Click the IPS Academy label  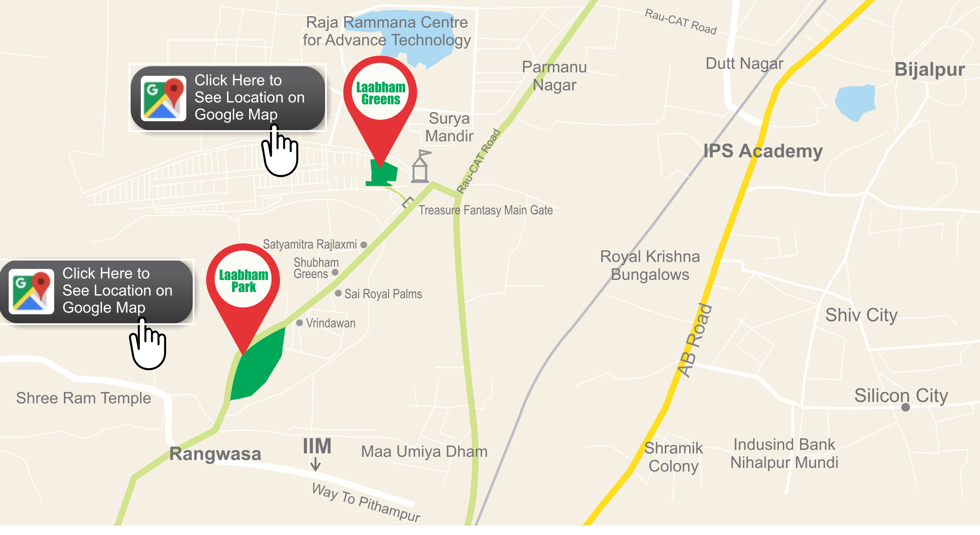763,151
